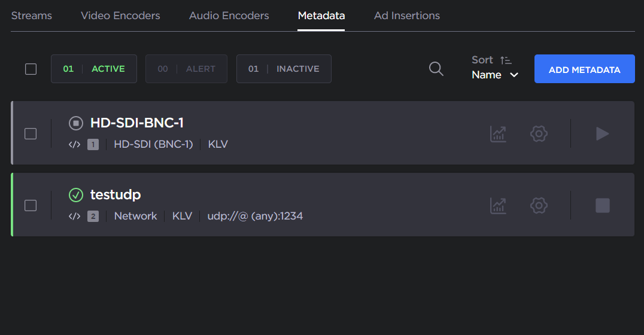The width and height of the screenshot is (644, 335).
Task: Open settings gear for HD-SDI-BNC-1
Action: coord(539,133)
